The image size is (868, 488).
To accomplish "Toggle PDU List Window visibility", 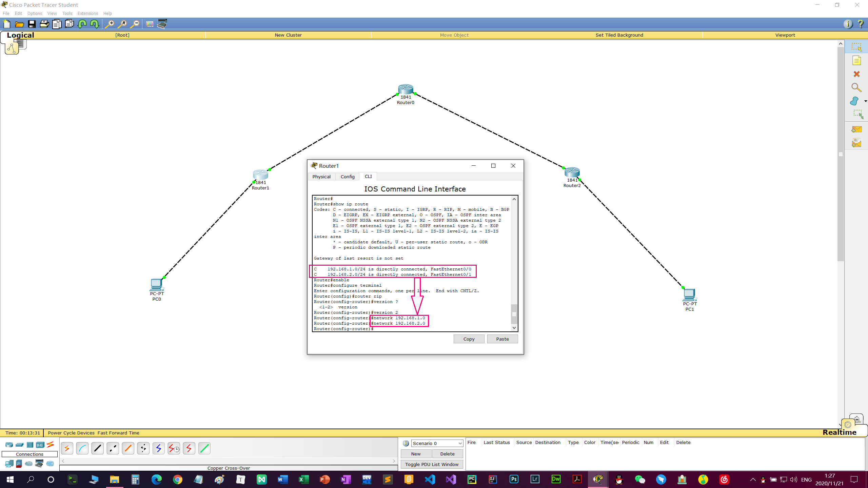I will tap(432, 464).
